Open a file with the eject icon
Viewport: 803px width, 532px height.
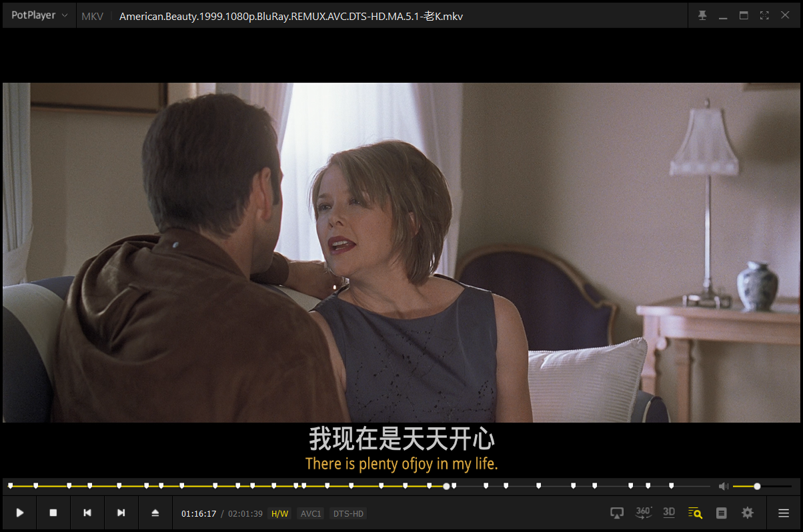[155, 513]
